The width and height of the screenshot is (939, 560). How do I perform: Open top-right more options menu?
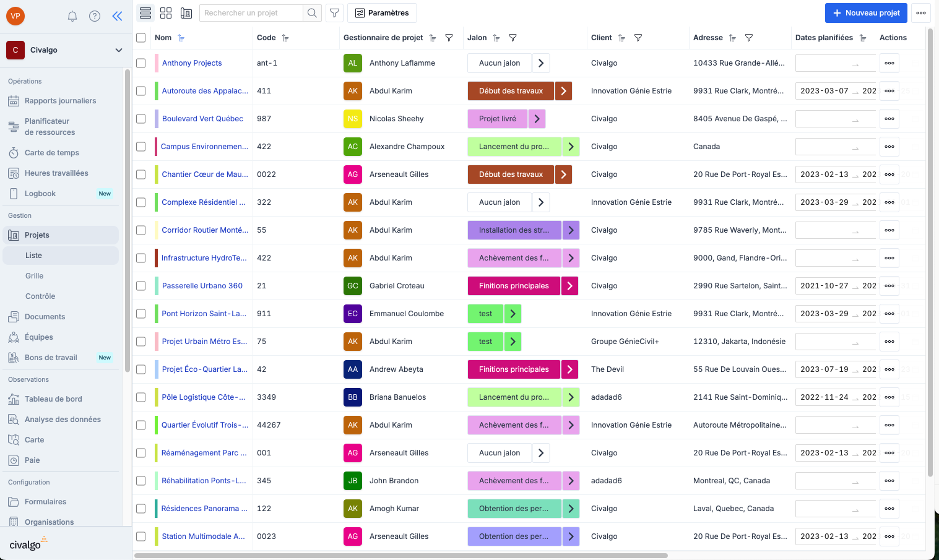921,13
